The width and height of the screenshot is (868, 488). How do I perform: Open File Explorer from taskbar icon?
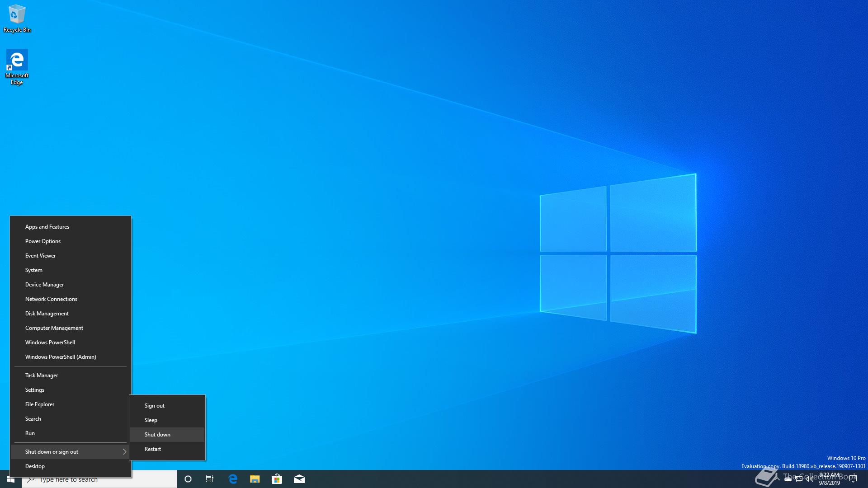click(255, 479)
